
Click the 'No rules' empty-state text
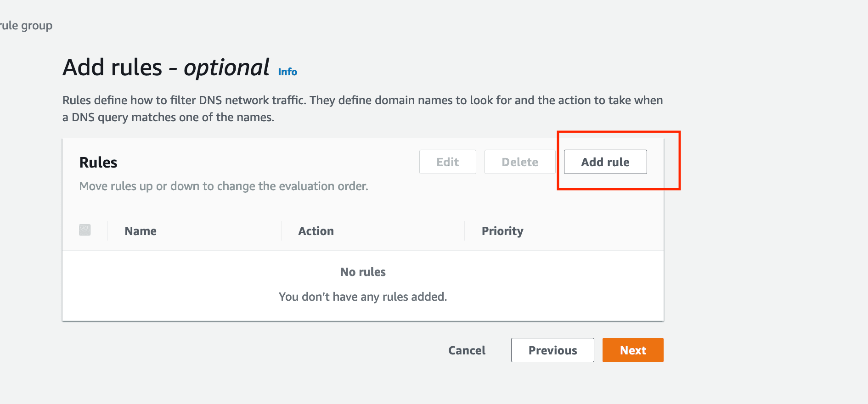(x=363, y=272)
